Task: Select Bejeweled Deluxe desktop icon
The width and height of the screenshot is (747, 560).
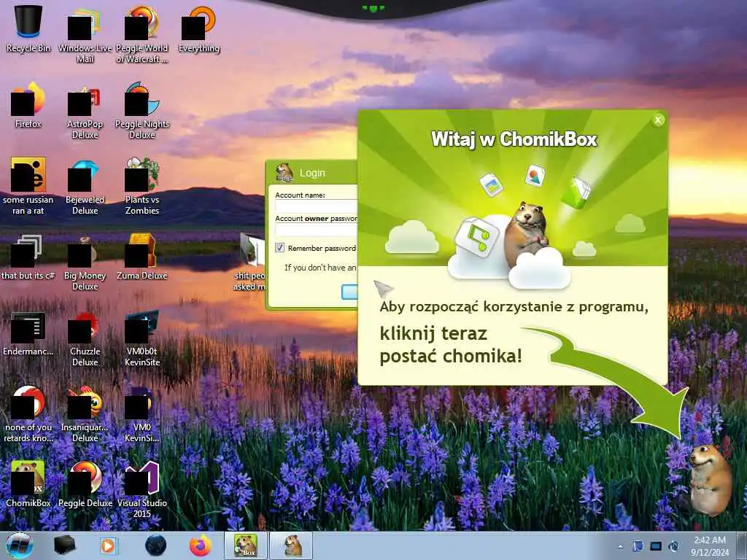Action: pyautogui.click(x=85, y=186)
